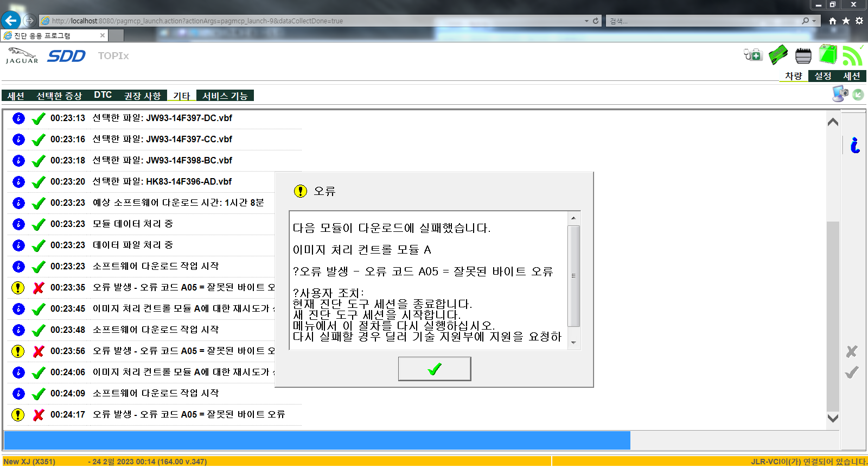Click the Jaguar logo
The image size is (868, 467).
tap(22, 55)
